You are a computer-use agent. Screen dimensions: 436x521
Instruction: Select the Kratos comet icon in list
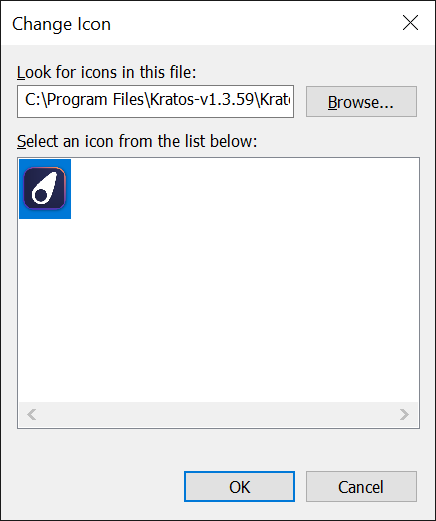pyautogui.click(x=45, y=189)
